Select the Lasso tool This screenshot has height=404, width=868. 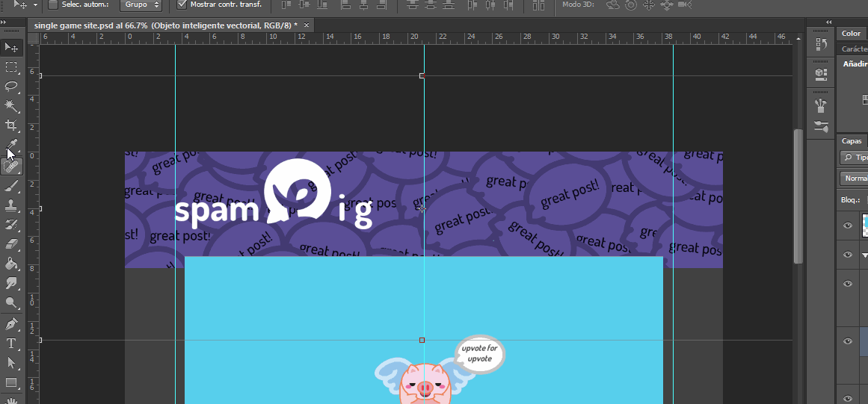[11, 86]
